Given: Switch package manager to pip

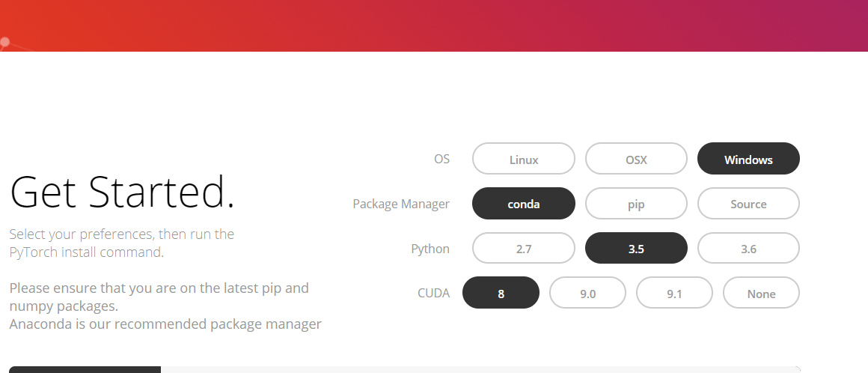Looking at the screenshot, I should (636, 204).
